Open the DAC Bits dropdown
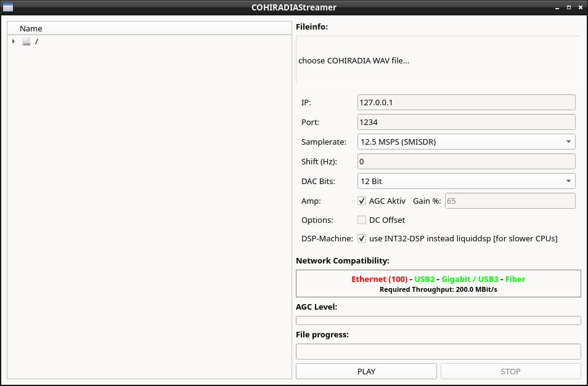The height and width of the screenshot is (386, 588). (466, 181)
